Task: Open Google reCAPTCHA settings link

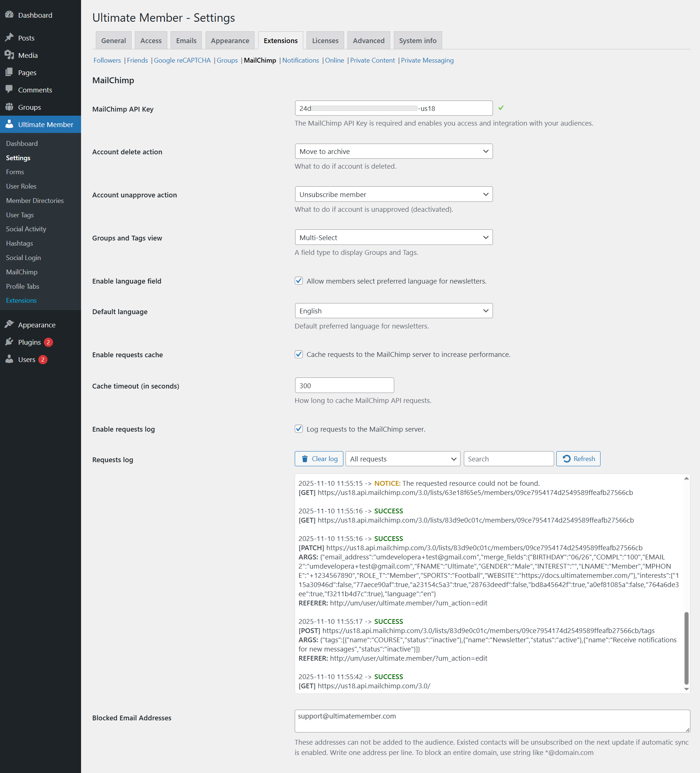Action: point(182,60)
